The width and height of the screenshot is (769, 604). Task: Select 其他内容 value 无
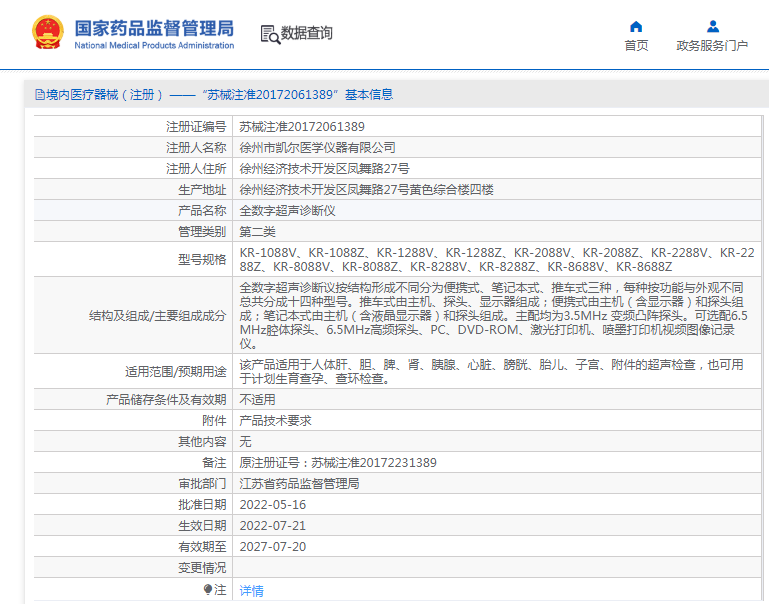(x=245, y=442)
